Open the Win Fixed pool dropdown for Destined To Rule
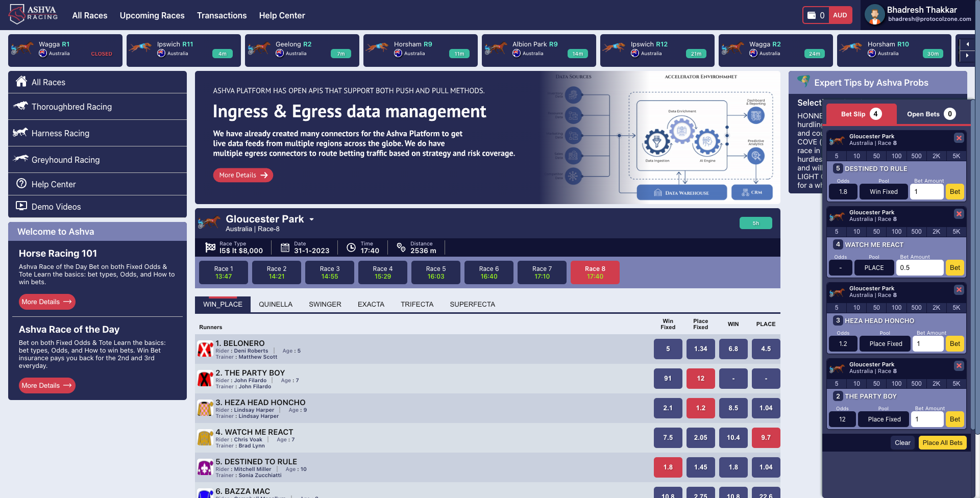Image resolution: width=980 pixels, height=498 pixels. coord(884,191)
